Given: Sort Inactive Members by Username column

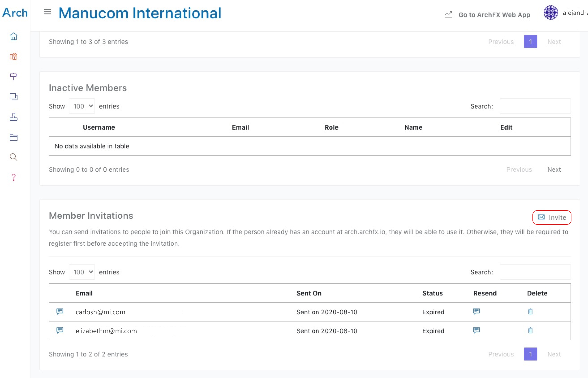Looking at the screenshot, I should click(99, 127).
